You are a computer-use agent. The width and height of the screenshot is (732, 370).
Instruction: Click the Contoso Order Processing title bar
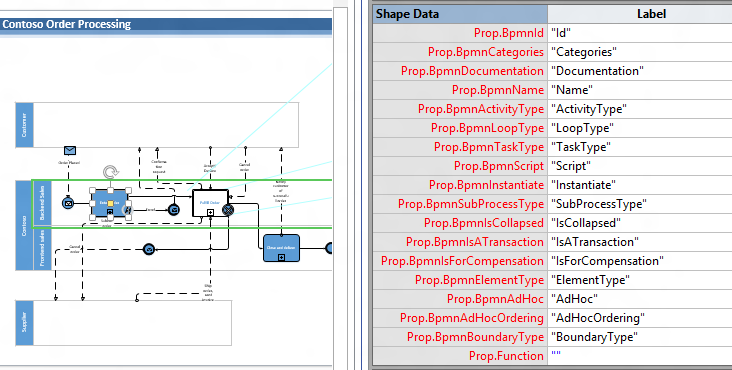(166, 25)
